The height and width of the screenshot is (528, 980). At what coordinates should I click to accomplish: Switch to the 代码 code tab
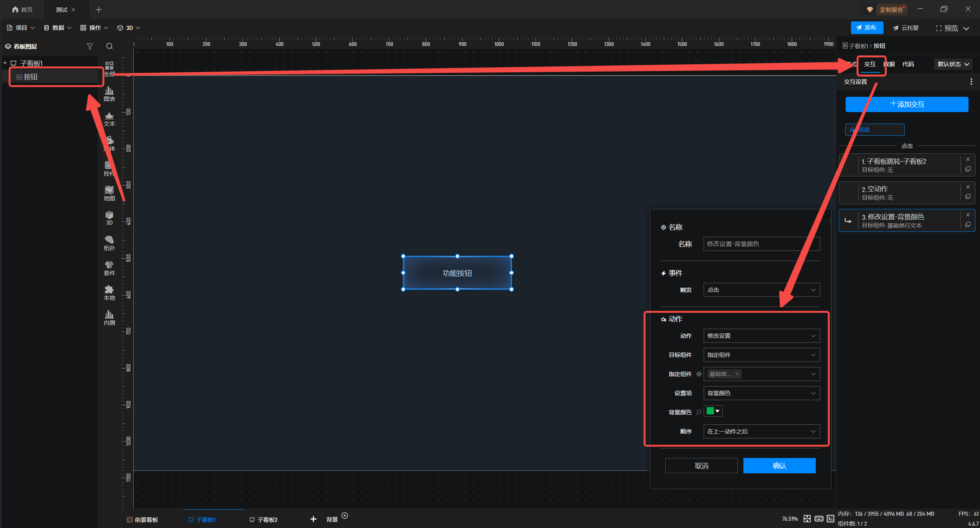coord(908,64)
